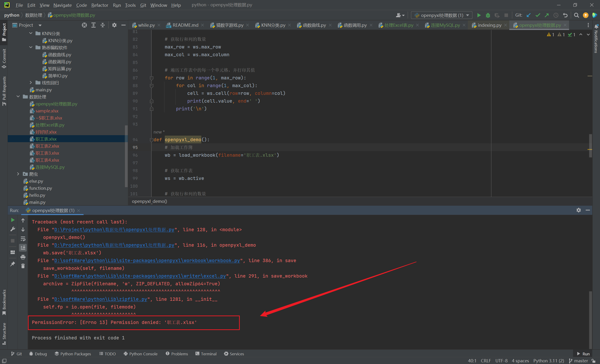Open Search Everywhere magnifier icon
The image size is (600, 364).
pyautogui.click(x=576, y=15)
